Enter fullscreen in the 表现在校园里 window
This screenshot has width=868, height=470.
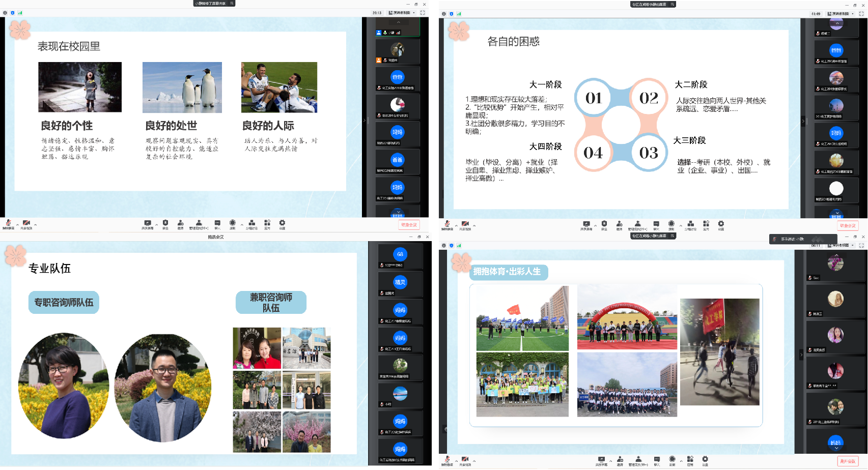(x=422, y=13)
